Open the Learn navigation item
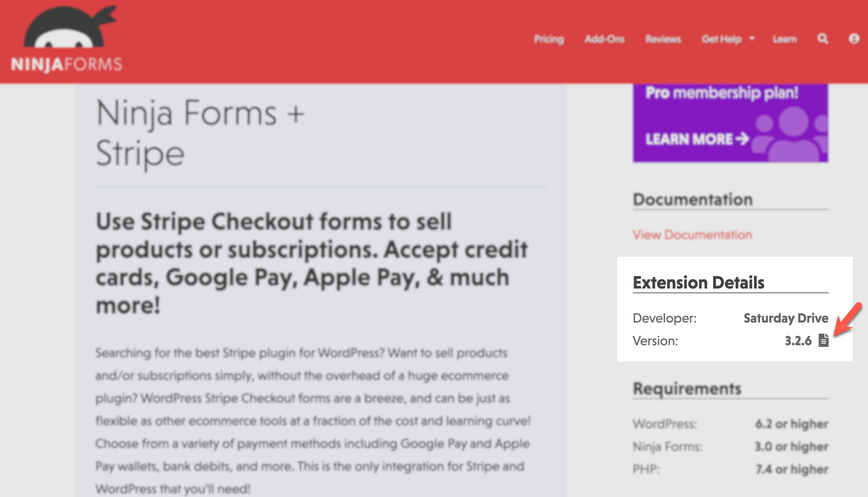 (x=784, y=39)
